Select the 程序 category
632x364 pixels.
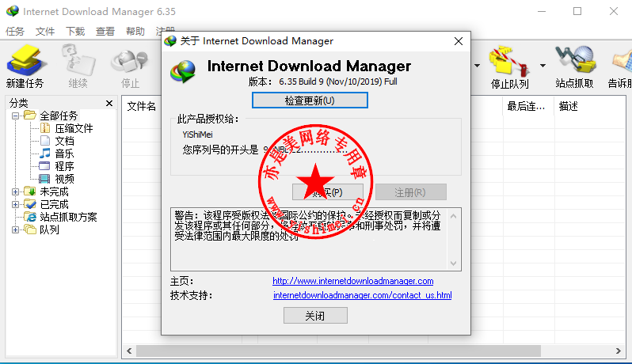coord(64,166)
